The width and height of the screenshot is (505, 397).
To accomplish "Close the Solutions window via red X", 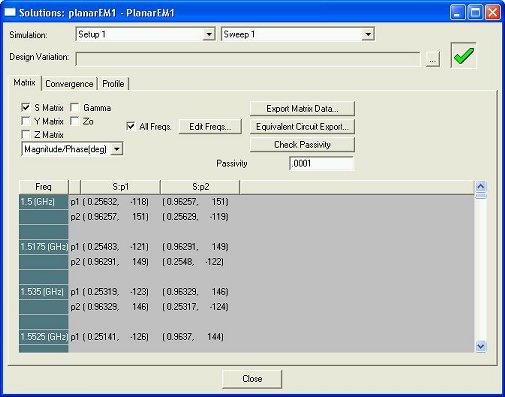I will pos(492,13).
